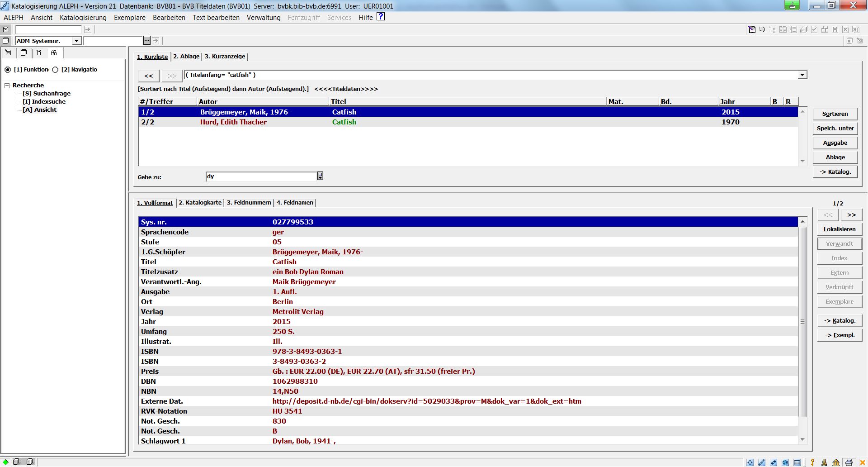868x467 pixels.
Task: Expand the Titelanfang search query dropdown
Action: (802, 75)
